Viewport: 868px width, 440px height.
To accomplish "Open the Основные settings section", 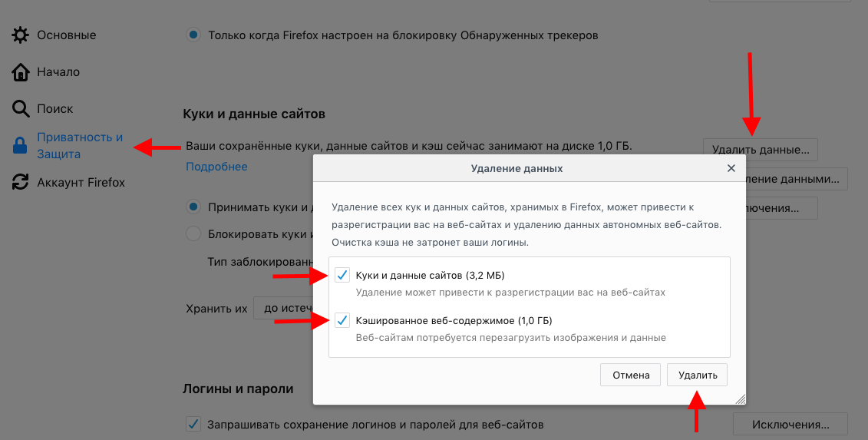I will pos(67,35).
